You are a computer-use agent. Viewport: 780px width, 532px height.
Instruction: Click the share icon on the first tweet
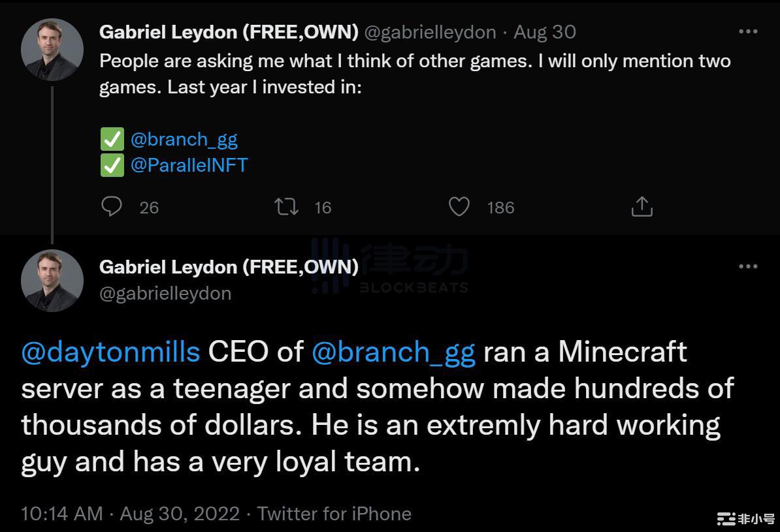[x=642, y=207]
